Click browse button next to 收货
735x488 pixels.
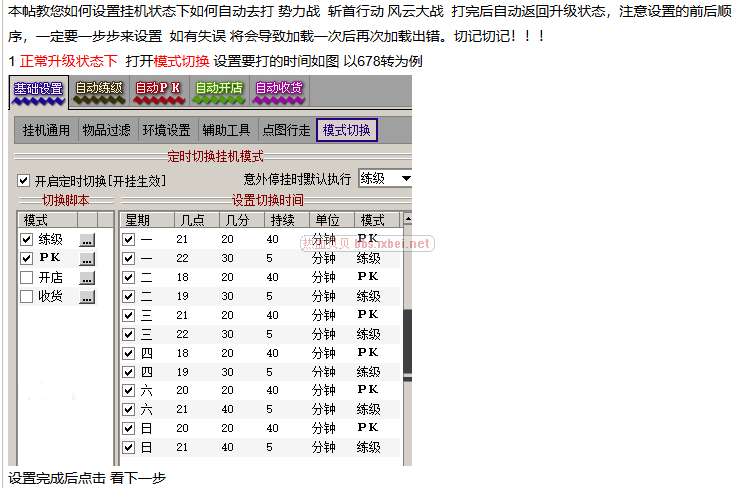pyautogui.click(x=87, y=296)
